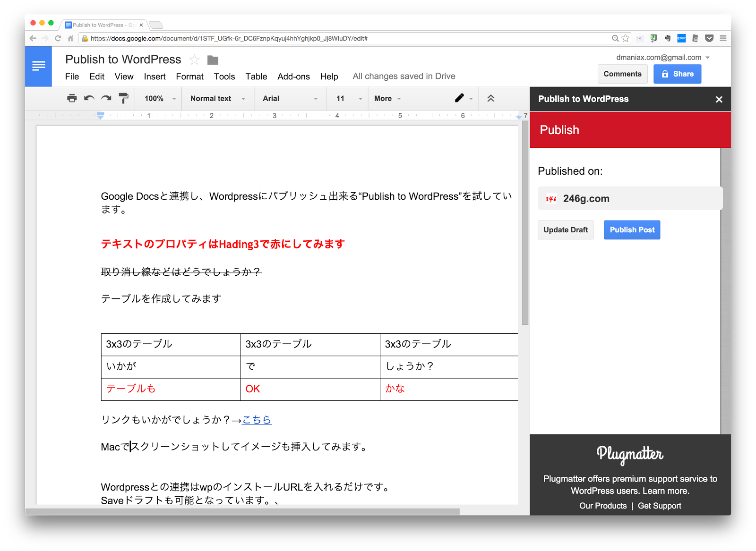
Task: Expand the More toolbar options
Action: (387, 98)
